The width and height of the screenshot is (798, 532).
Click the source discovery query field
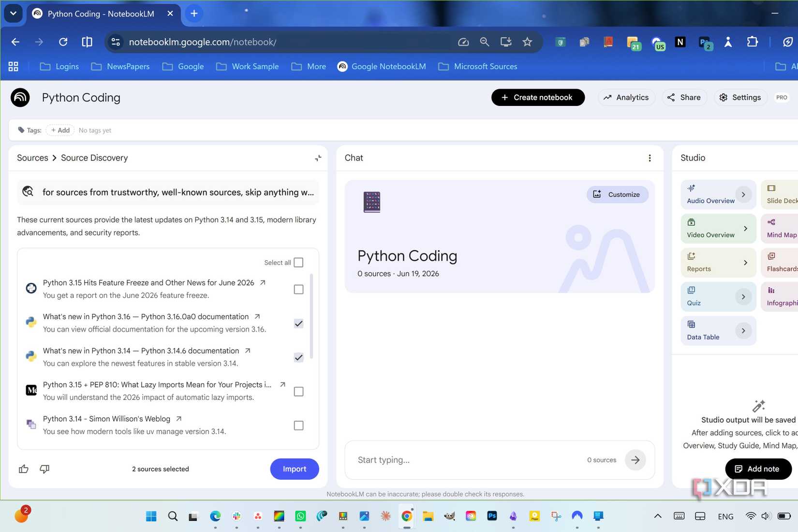click(168, 192)
